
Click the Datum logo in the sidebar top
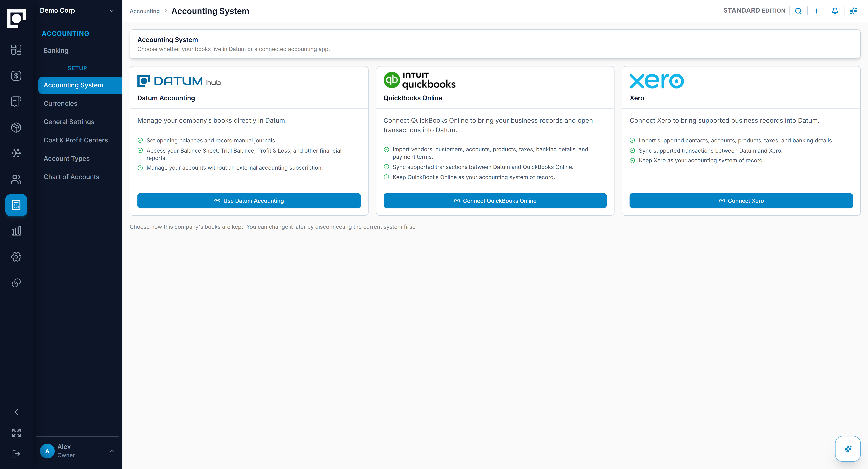point(16,18)
